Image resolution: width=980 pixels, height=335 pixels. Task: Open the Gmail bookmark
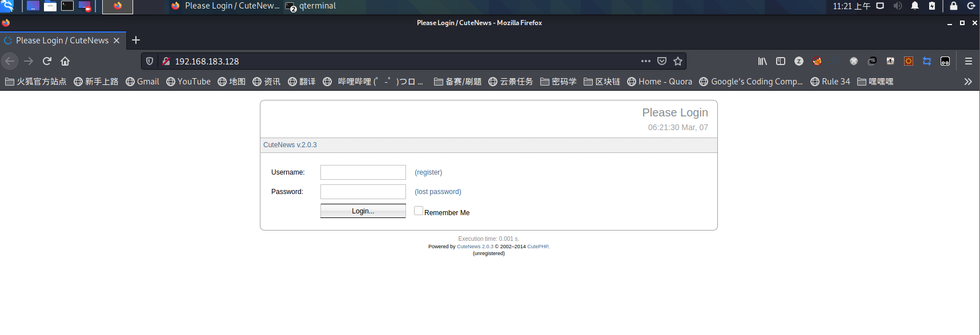click(142, 82)
